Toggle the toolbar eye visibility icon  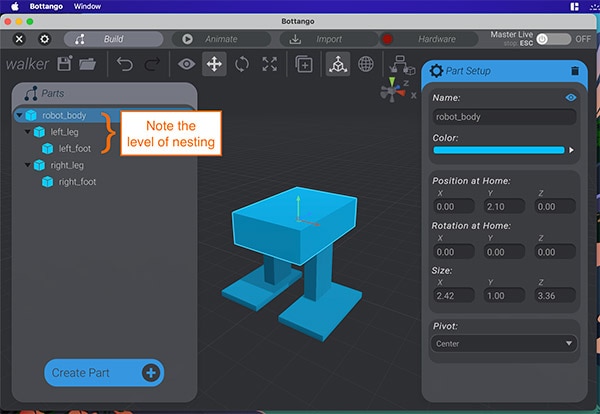coord(186,64)
